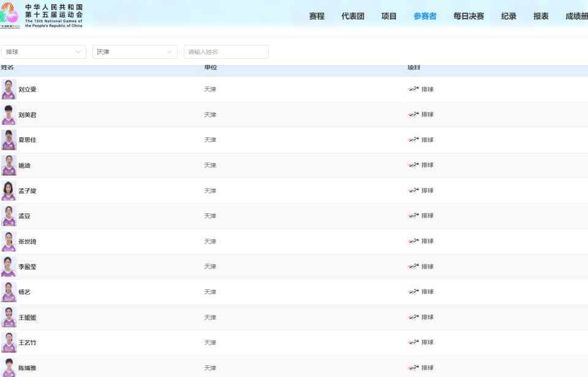Open the 纪录 records page
Image resolution: width=588 pixels, height=377 pixels.
[x=509, y=17]
